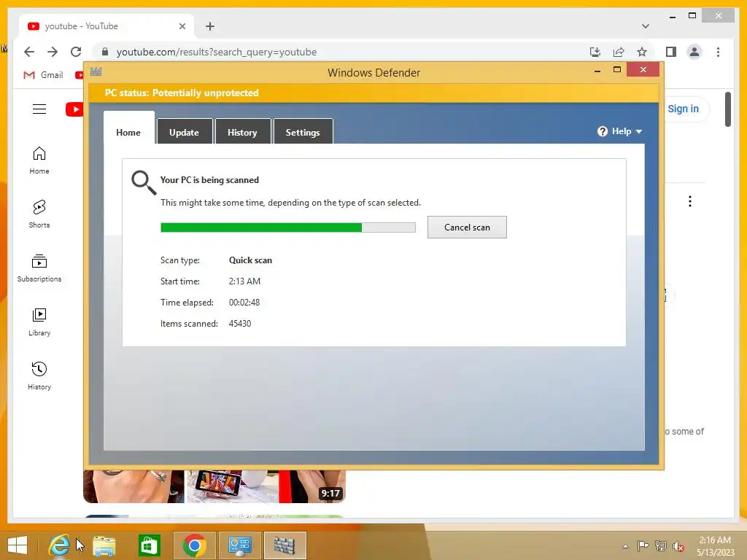The height and width of the screenshot is (560, 747).
Task: Expand the Help dropdown in Defender
Action: 620,131
